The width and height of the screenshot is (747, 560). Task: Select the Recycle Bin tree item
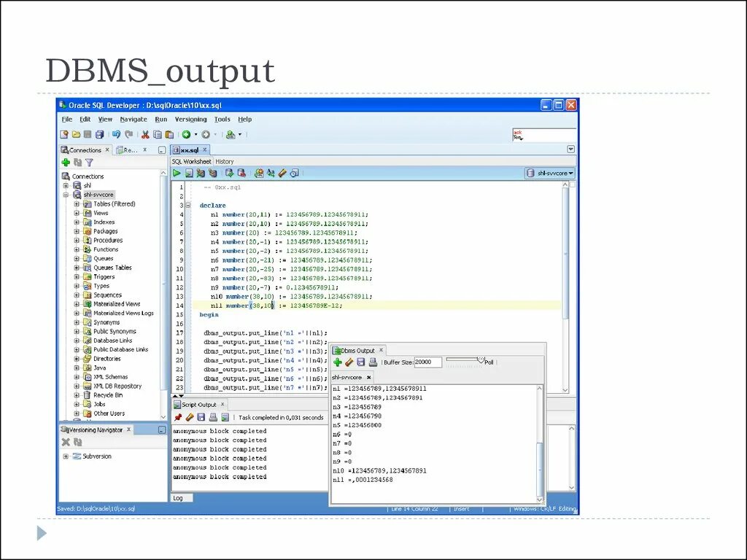[x=108, y=395]
